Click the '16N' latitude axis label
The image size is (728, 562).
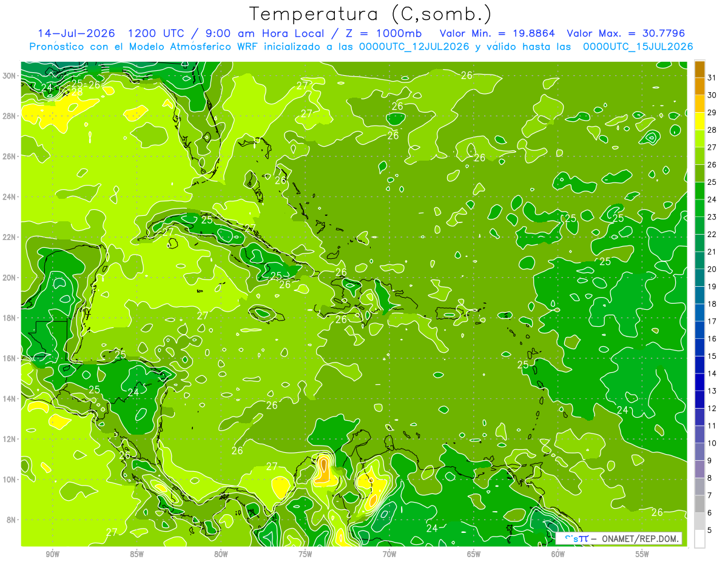point(9,358)
